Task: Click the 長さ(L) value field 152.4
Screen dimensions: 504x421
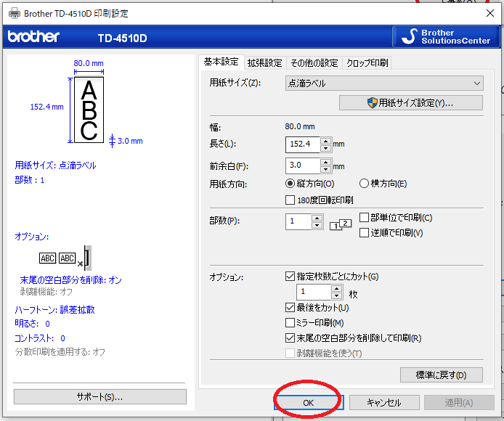Action: tap(302, 144)
